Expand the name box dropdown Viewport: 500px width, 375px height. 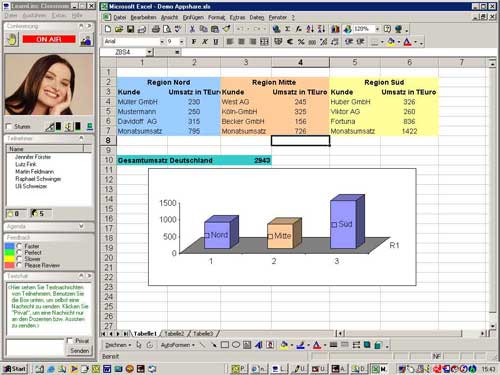[x=149, y=52]
